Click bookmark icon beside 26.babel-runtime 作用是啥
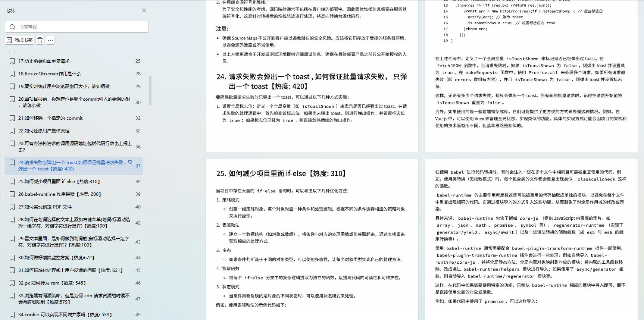Image resolution: width=644 pixels, height=320 pixels. [12, 194]
